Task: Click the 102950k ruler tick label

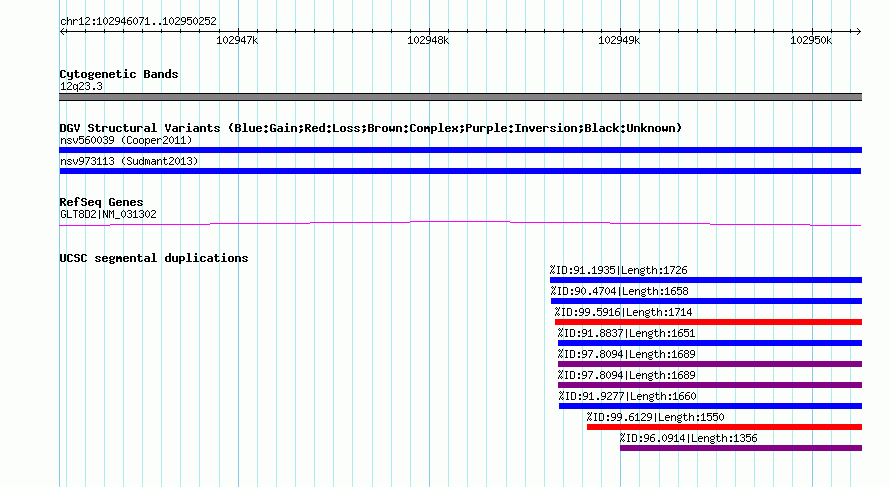Action: click(811, 40)
